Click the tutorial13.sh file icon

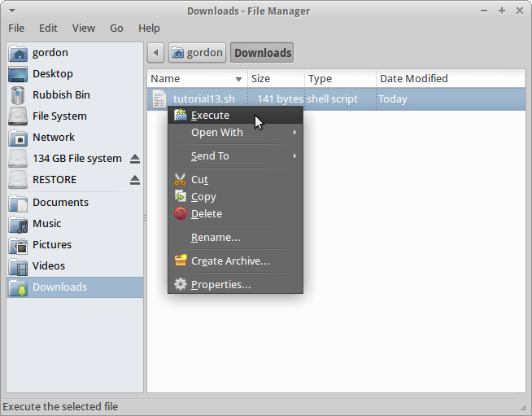point(159,99)
